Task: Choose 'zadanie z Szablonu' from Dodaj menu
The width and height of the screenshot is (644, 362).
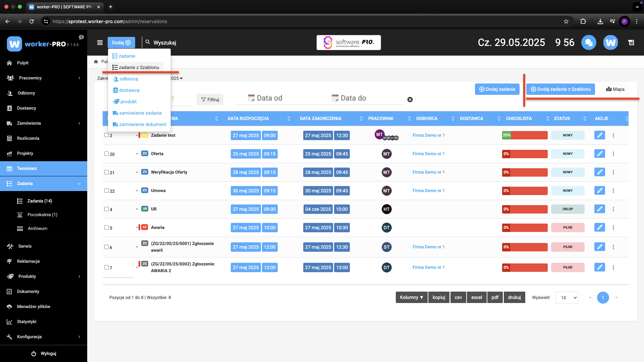Action: tap(139, 67)
